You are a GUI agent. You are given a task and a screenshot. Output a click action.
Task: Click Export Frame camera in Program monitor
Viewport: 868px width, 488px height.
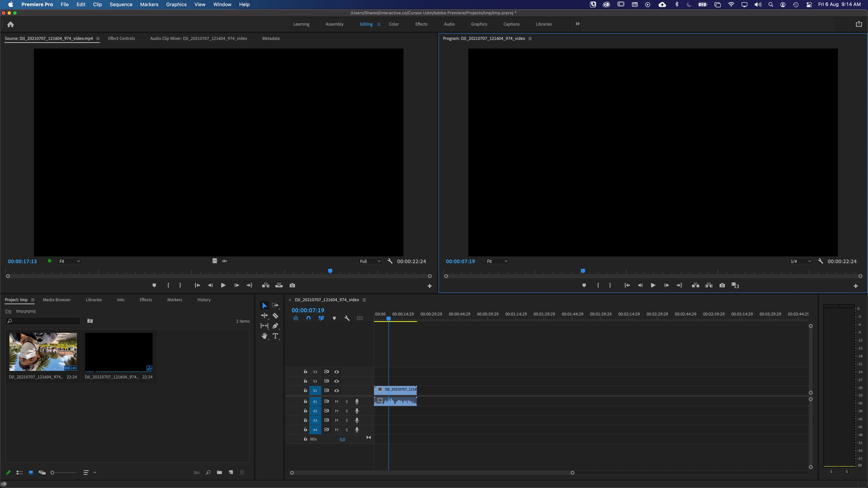tap(722, 285)
